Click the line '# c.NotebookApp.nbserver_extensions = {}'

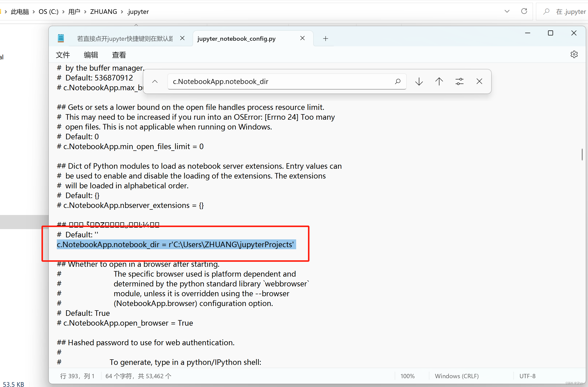click(130, 205)
